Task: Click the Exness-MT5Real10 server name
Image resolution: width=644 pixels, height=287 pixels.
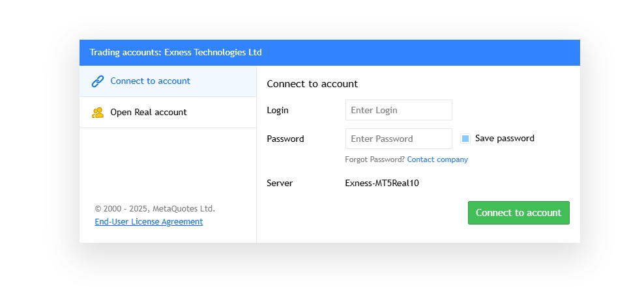Action: tap(382, 184)
